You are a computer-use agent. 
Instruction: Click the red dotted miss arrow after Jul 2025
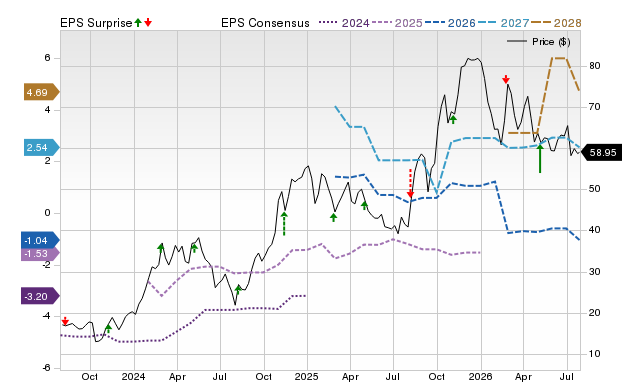(x=411, y=183)
